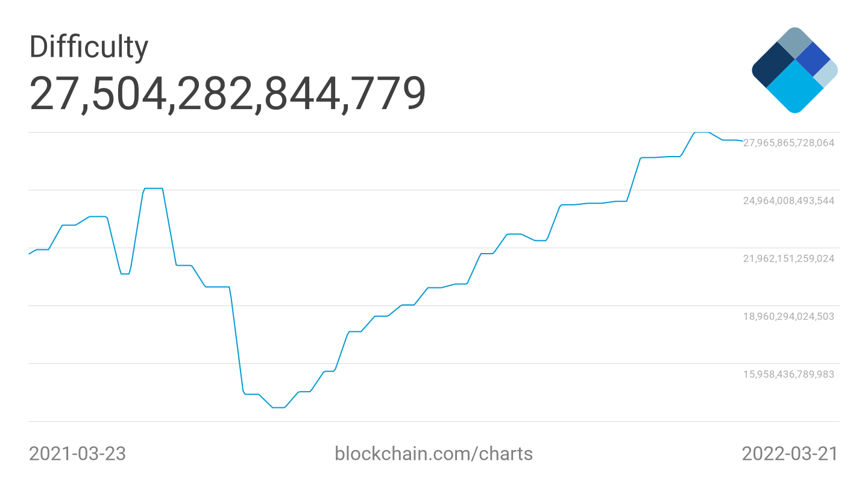Image resolution: width=868 pixels, height=488 pixels.
Task: Click the grey-blue top segment of the logo
Action: 794,42
